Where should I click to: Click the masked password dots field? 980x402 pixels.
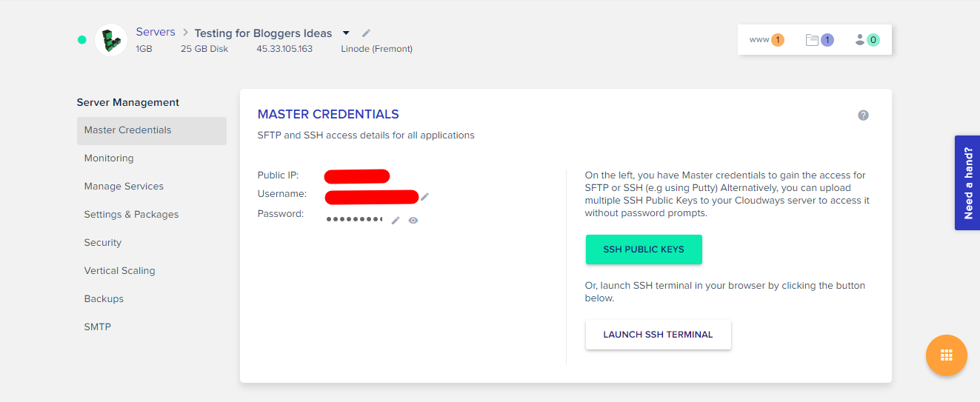[x=354, y=220]
